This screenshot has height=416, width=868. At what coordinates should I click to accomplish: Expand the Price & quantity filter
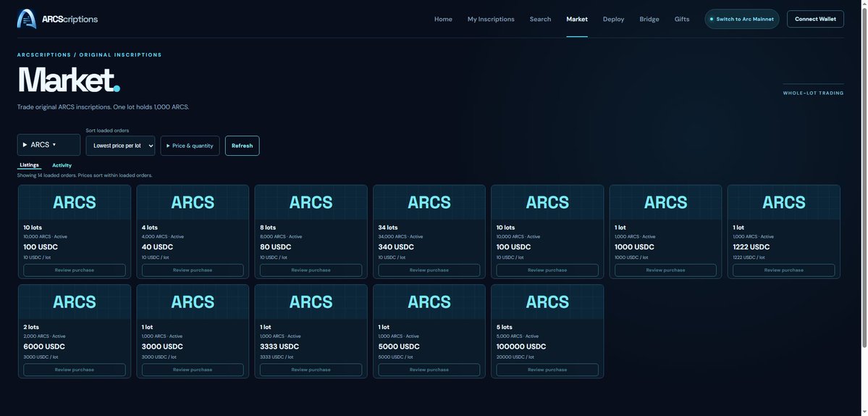(190, 146)
